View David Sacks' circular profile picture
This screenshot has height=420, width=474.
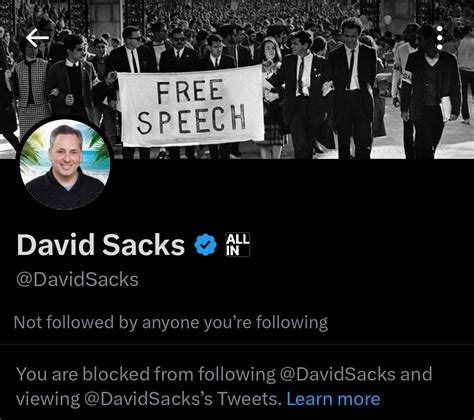pos(65,164)
